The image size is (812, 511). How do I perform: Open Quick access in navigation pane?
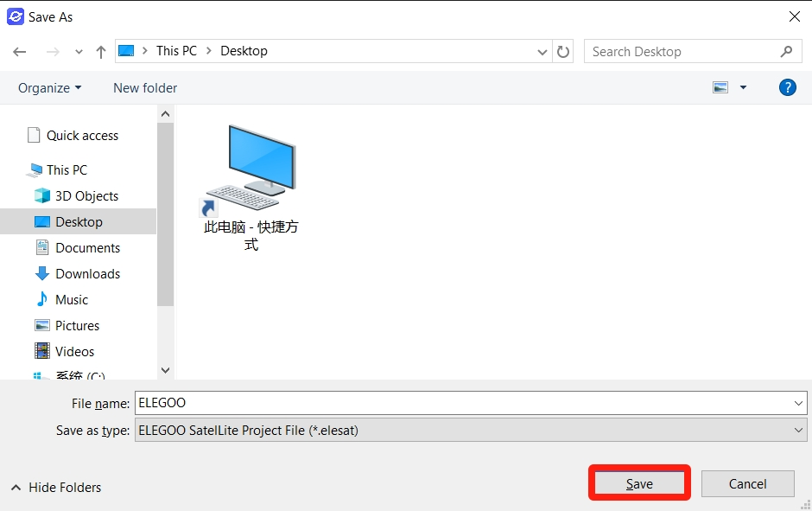coord(82,136)
